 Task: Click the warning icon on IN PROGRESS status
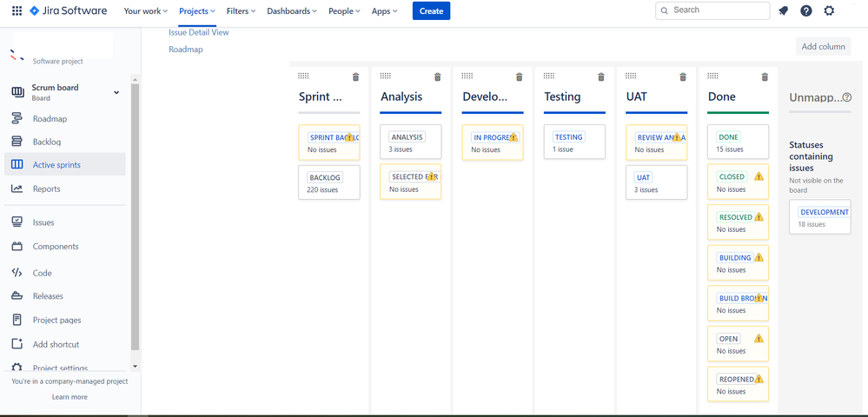(x=514, y=137)
